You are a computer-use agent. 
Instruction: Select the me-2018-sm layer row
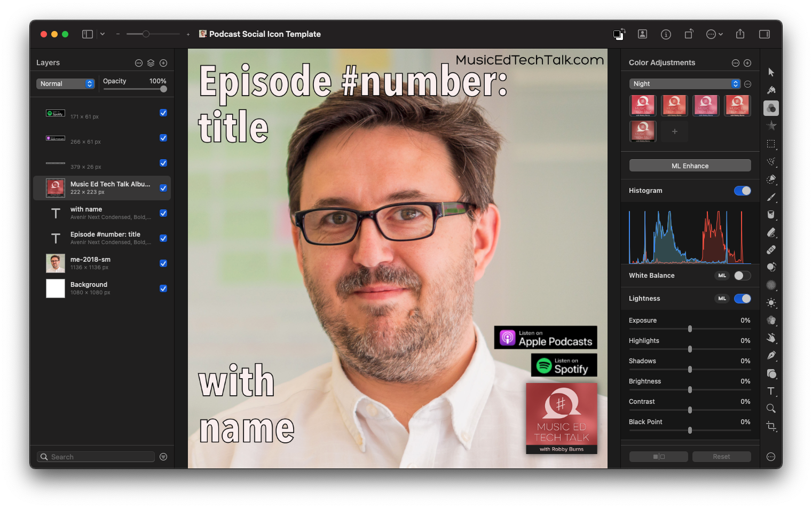(102, 263)
